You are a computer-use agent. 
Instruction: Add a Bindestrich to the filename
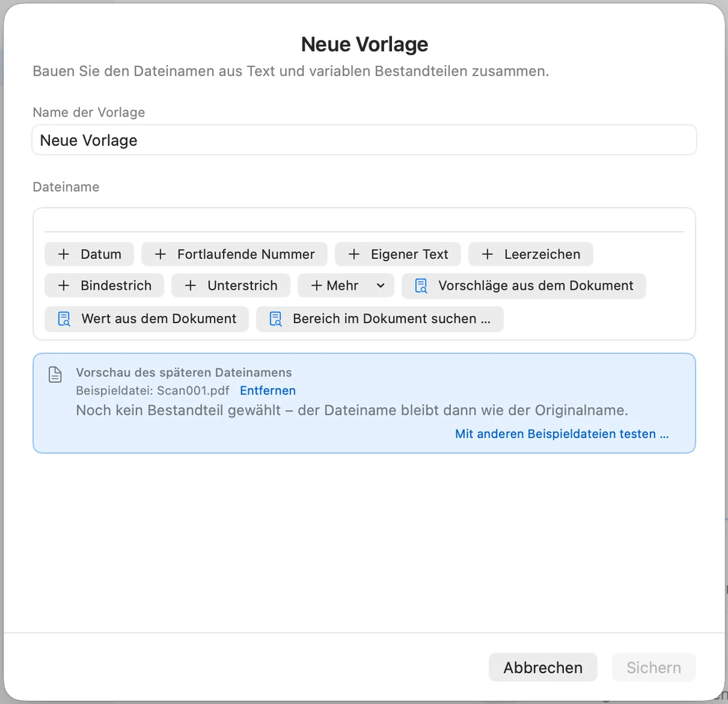point(104,285)
